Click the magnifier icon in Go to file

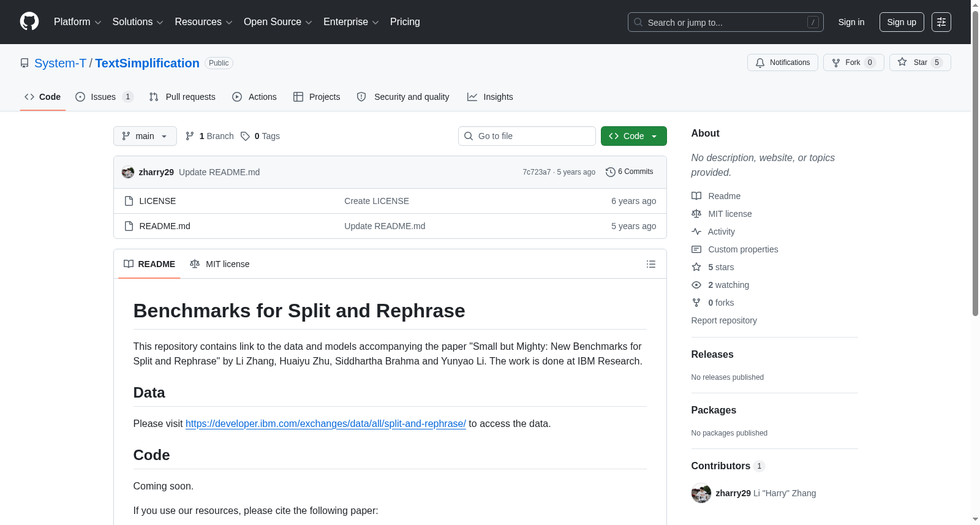point(469,136)
